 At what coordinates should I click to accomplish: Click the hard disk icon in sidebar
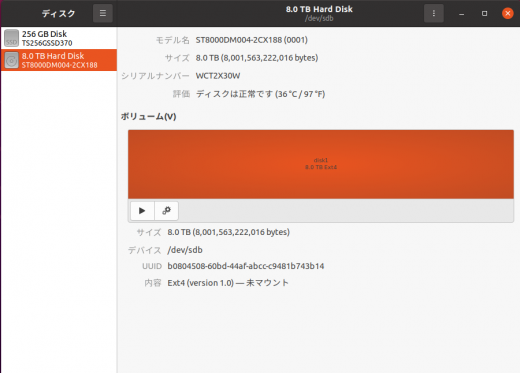[x=11, y=60]
